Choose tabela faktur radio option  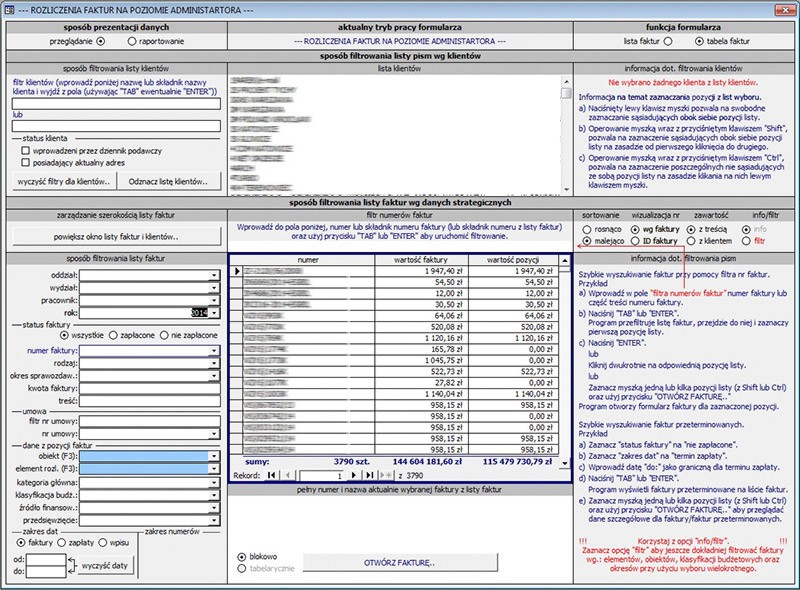pos(699,41)
